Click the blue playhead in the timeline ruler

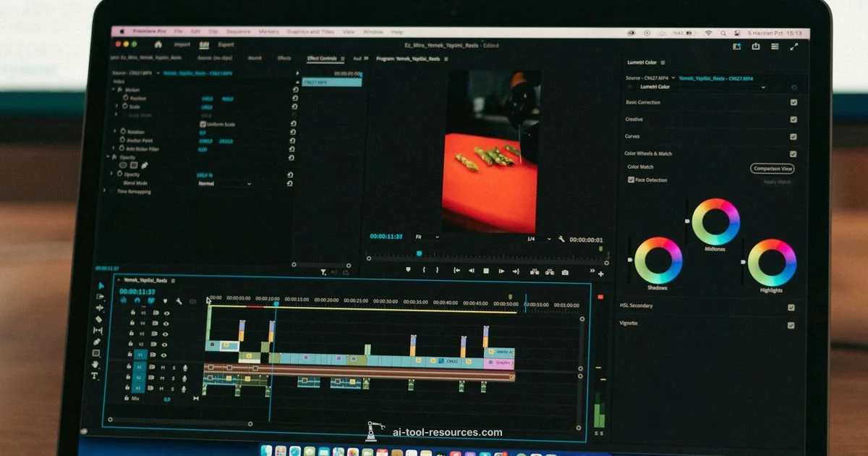click(277, 304)
